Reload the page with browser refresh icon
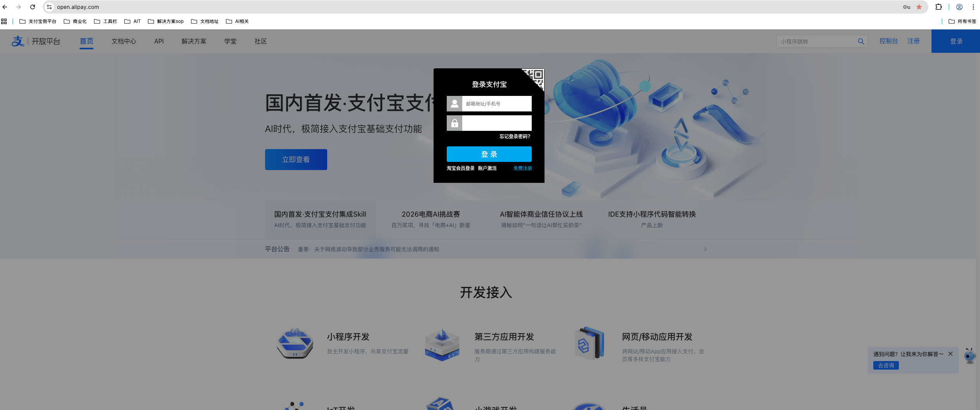Screen dimensions: 980x410 point(33,7)
